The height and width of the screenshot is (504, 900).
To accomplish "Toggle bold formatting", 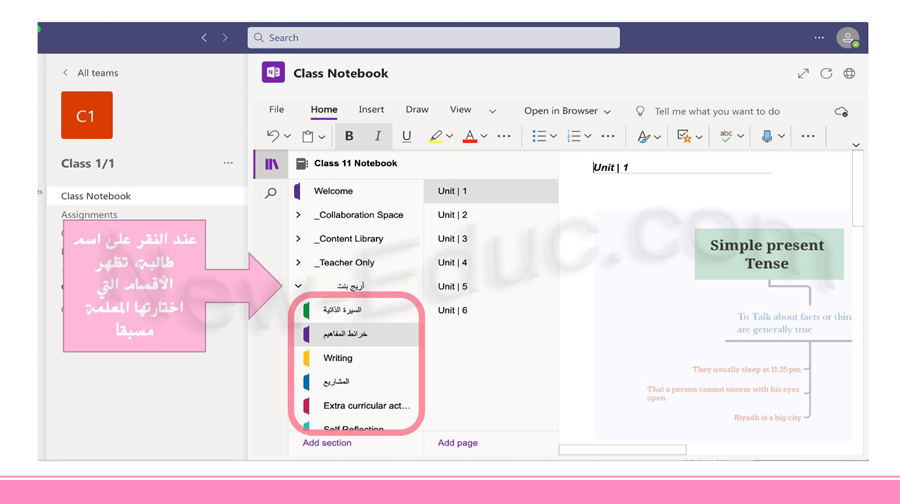I will pyautogui.click(x=349, y=136).
